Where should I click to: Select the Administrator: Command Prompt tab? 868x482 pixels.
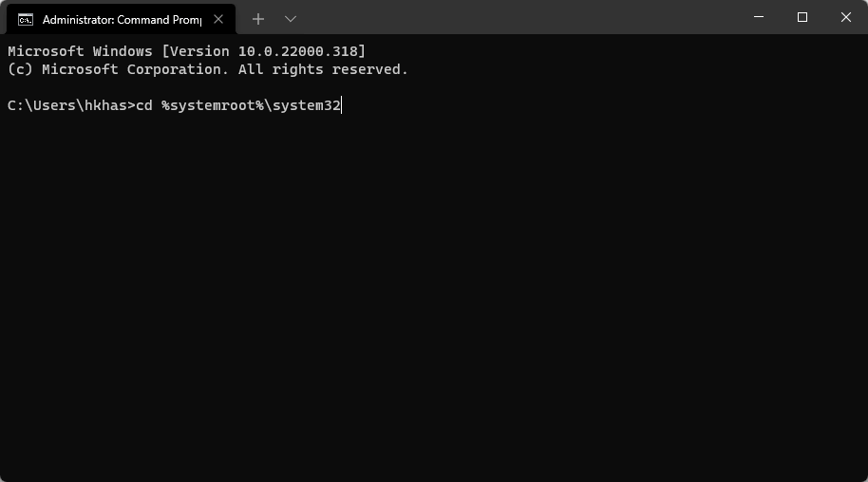pyautogui.click(x=122, y=19)
